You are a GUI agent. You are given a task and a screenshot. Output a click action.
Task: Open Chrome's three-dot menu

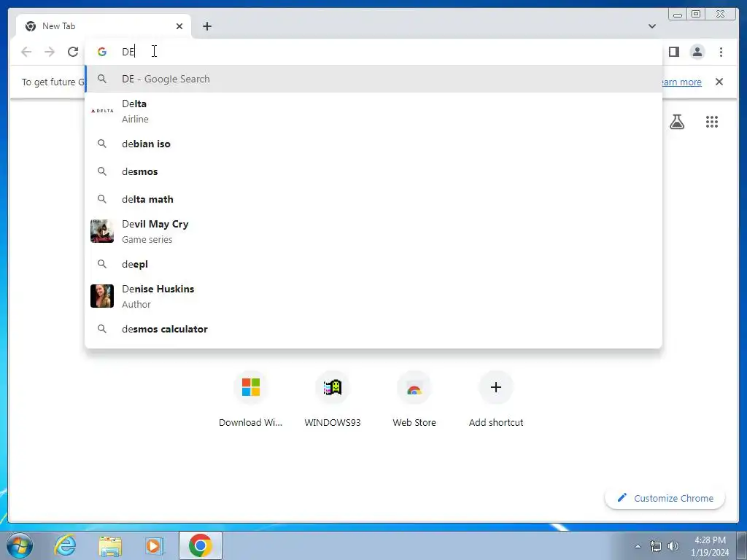point(721,52)
